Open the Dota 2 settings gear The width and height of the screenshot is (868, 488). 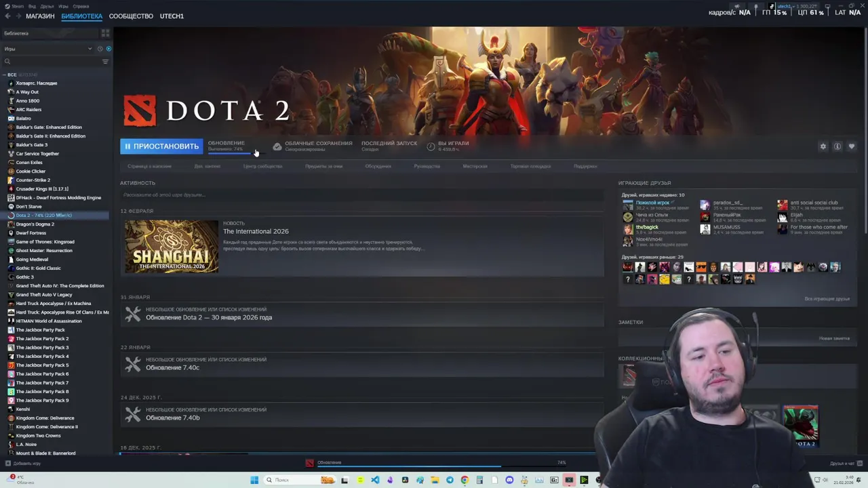(x=823, y=146)
